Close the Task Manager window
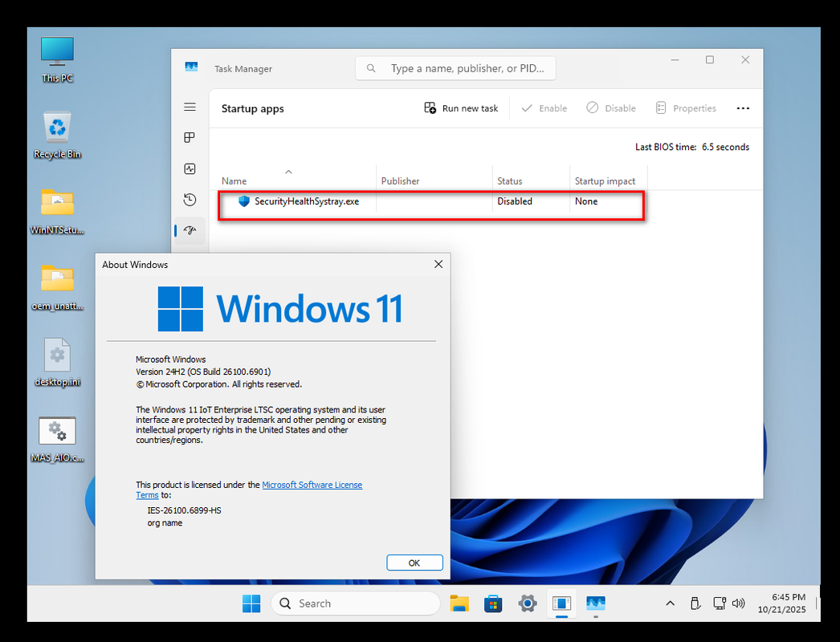840x642 pixels. (x=745, y=60)
